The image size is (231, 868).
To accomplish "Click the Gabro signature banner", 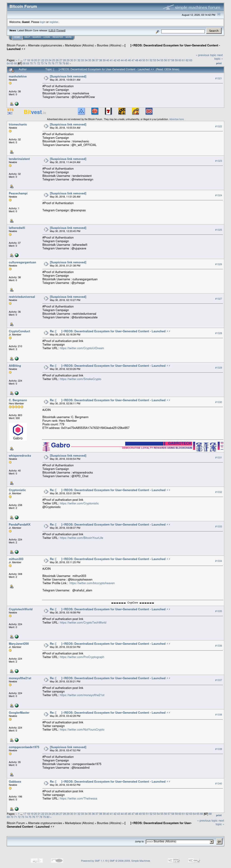I will (x=133, y=447).
